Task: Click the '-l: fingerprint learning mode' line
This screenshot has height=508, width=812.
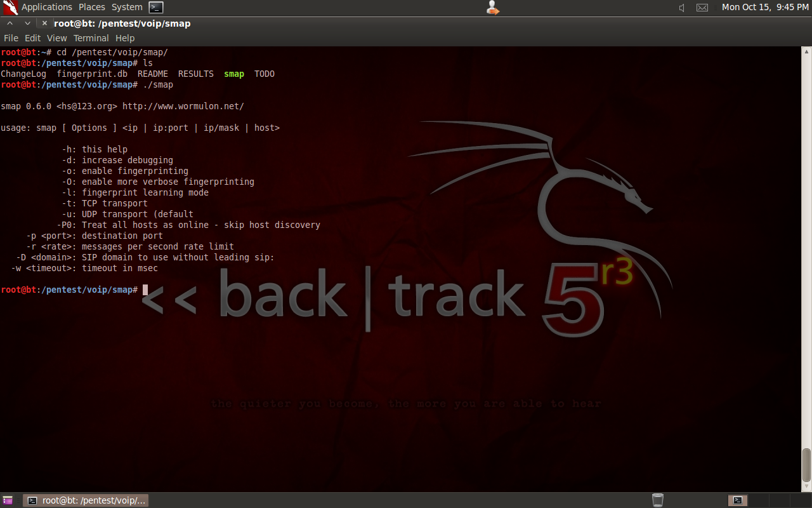Action: click(135, 192)
